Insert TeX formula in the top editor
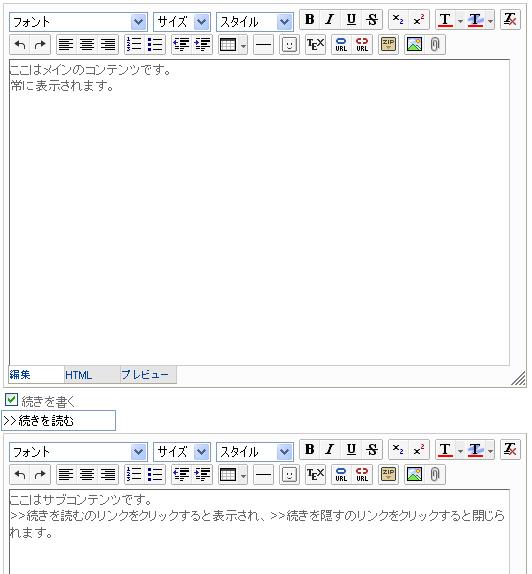Image resolution: width=532 pixels, height=574 pixels. 315,45
